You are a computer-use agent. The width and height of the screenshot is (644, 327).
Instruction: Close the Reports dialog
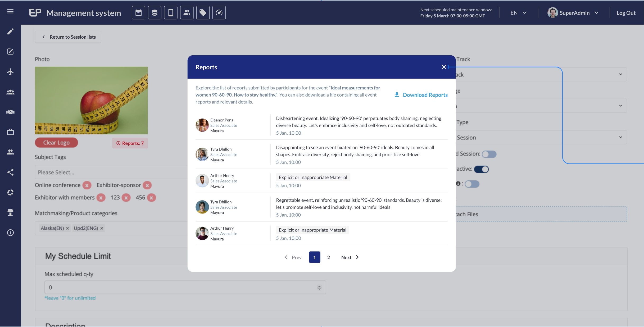tap(444, 67)
